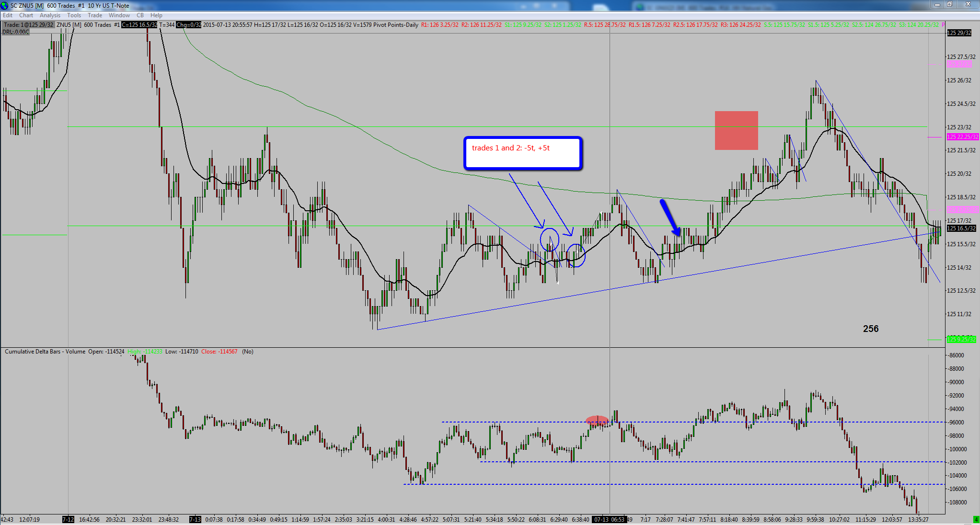Click the '-102000' delta scale label
980x525 pixels.
(957, 463)
